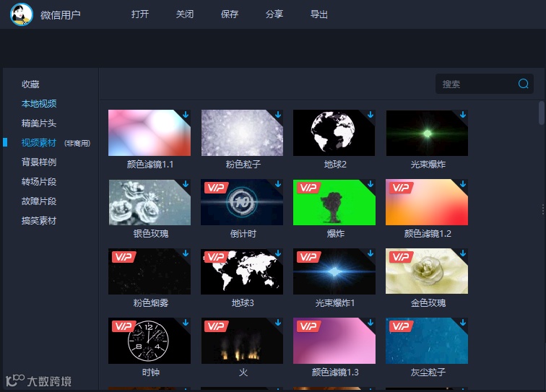Download the 地球3 clip

pyautogui.click(x=278, y=253)
